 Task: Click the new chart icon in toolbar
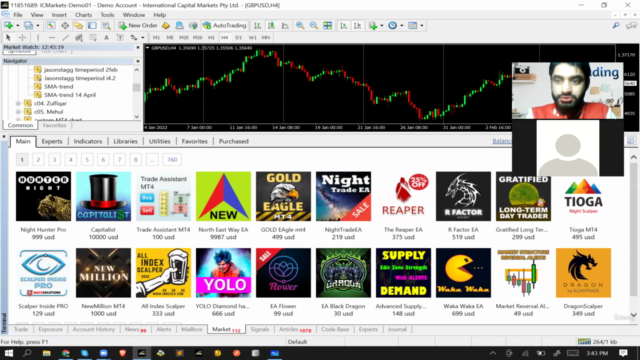[9, 25]
